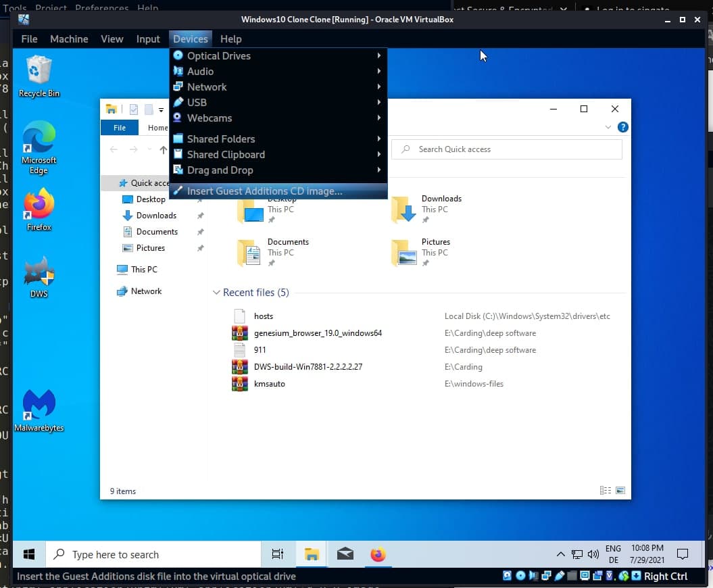Show hidden system tray icons
The width and height of the screenshot is (713, 588).
tap(561, 554)
